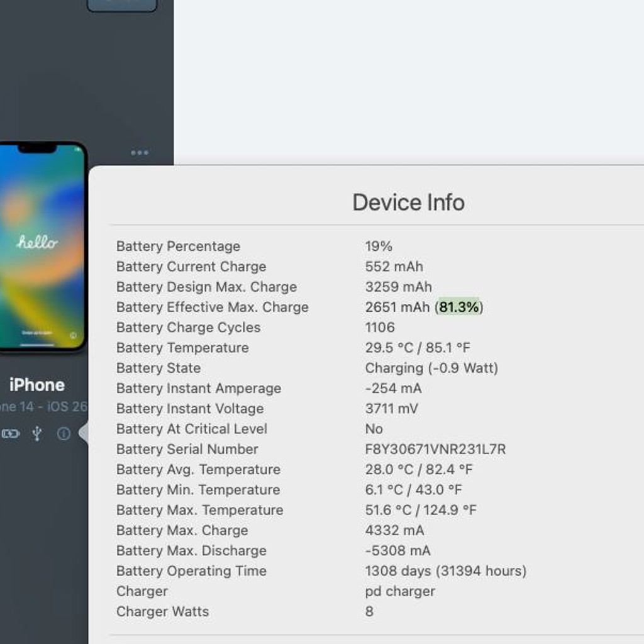The height and width of the screenshot is (644, 644).
Task: Click the partially visible button above the sidebar
Action: [122, 5]
